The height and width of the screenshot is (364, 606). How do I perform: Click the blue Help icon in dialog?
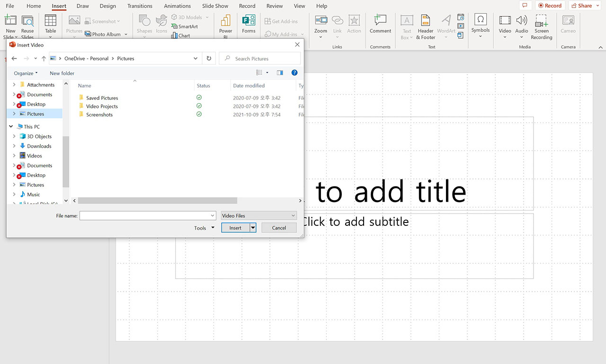294,73
